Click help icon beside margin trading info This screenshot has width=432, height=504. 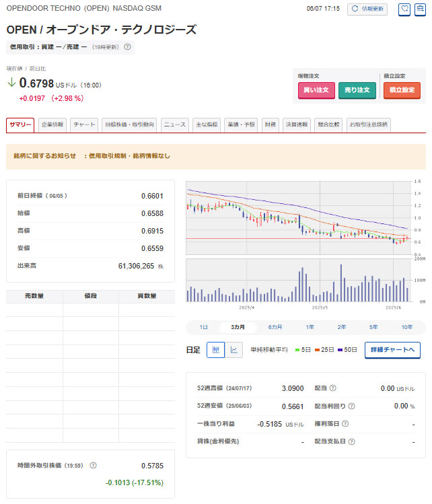pyautogui.click(x=129, y=47)
